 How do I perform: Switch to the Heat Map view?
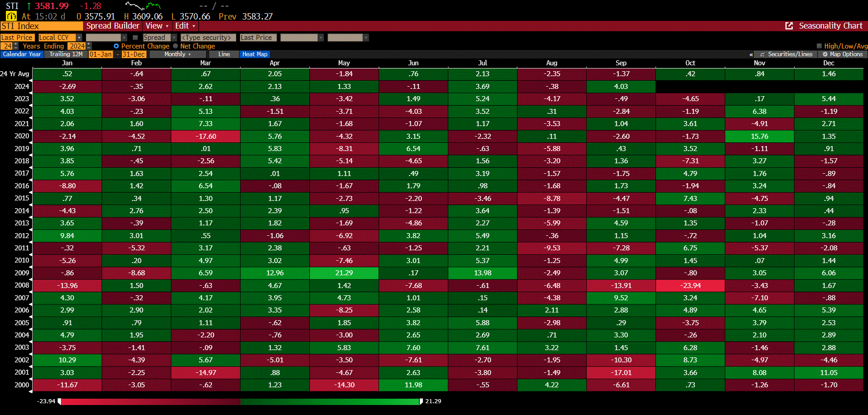(x=255, y=54)
